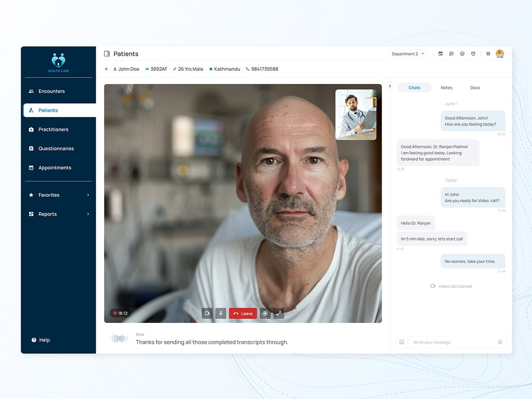
Task: Click the Patients page title
Action: click(x=126, y=54)
